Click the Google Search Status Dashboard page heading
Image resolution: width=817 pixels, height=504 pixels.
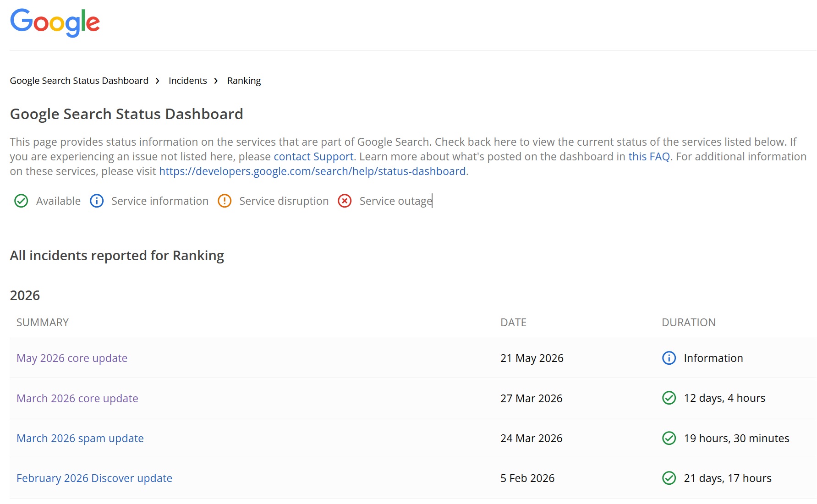click(x=126, y=114)
